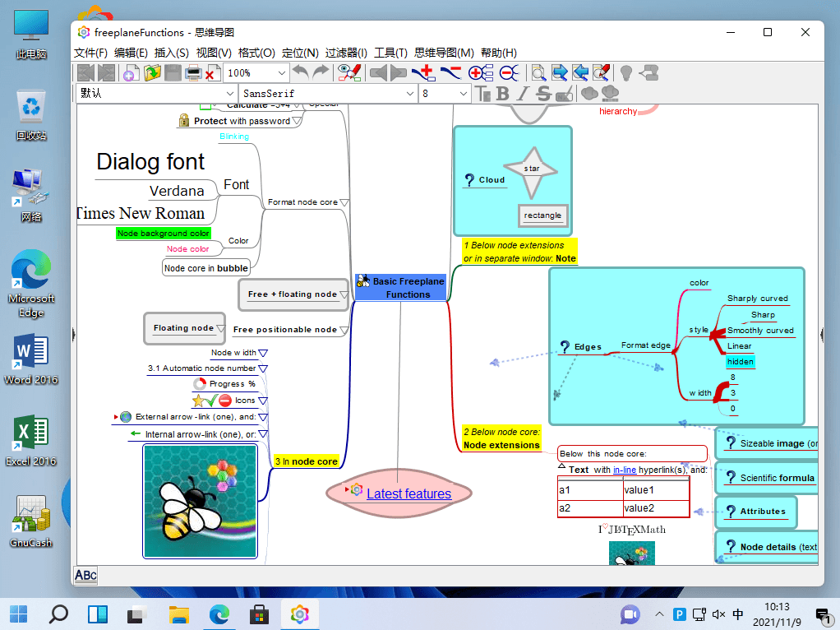Image resolution: width=840 pixels, height=630 pixels.
Task: Open the 文件(F) menu
Action: point(90,53)
